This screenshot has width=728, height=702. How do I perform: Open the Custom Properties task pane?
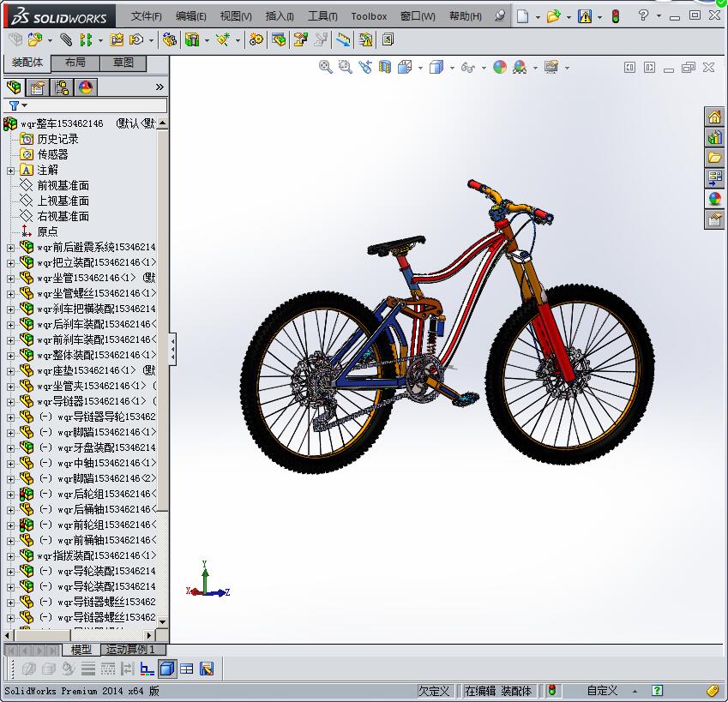pos(714,219)
